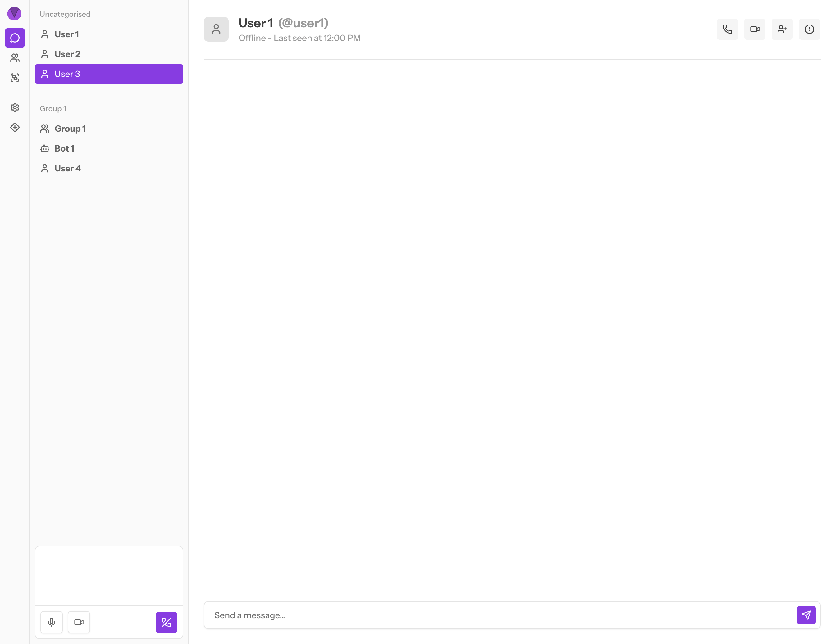Viewport: 835px width, 644px height.
Task: Start a video call from the header
Action: 754,29
